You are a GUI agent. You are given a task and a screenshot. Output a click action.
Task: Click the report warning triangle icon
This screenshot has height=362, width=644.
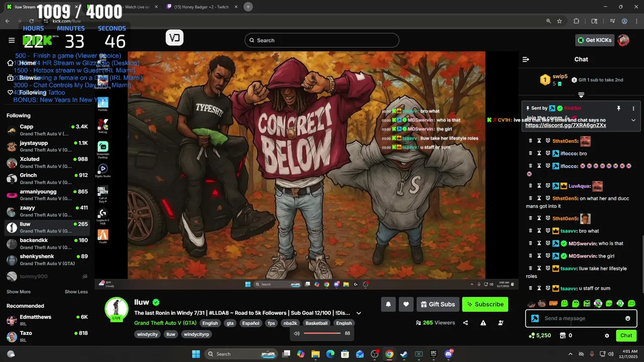[483, 323]
